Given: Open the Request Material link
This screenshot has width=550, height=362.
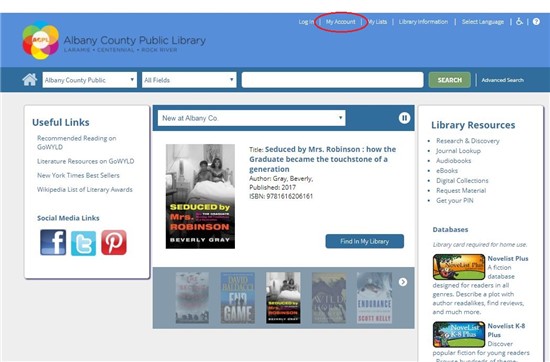Looking at the screenshot, I should 461,190.
